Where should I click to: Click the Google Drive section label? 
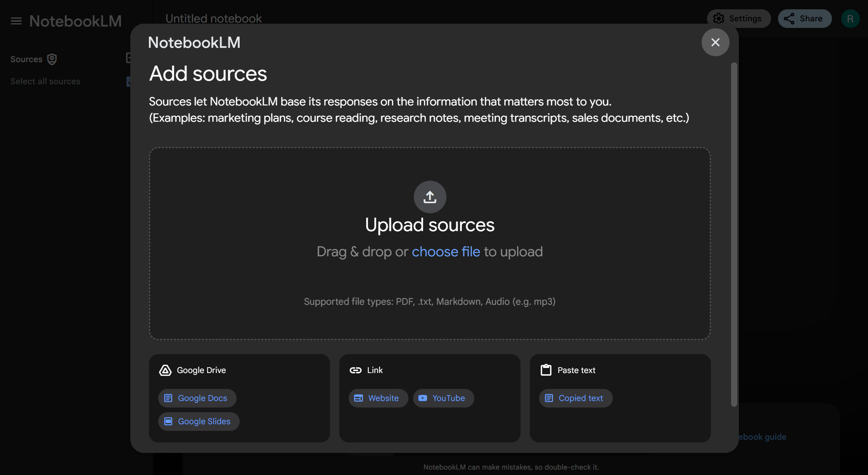201,370
